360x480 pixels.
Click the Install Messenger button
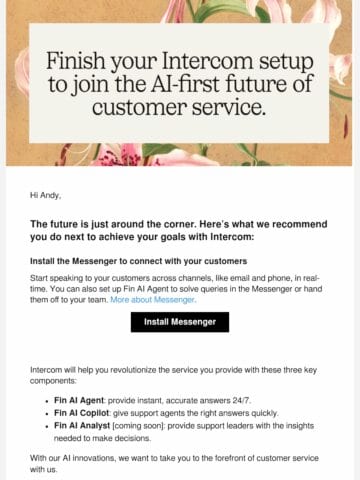pos(180,322)
